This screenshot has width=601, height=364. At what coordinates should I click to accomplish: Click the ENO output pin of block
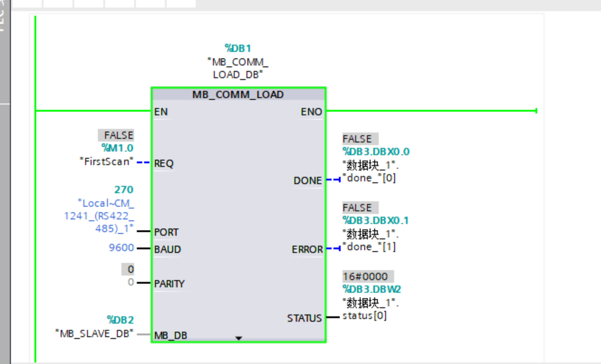311,112
